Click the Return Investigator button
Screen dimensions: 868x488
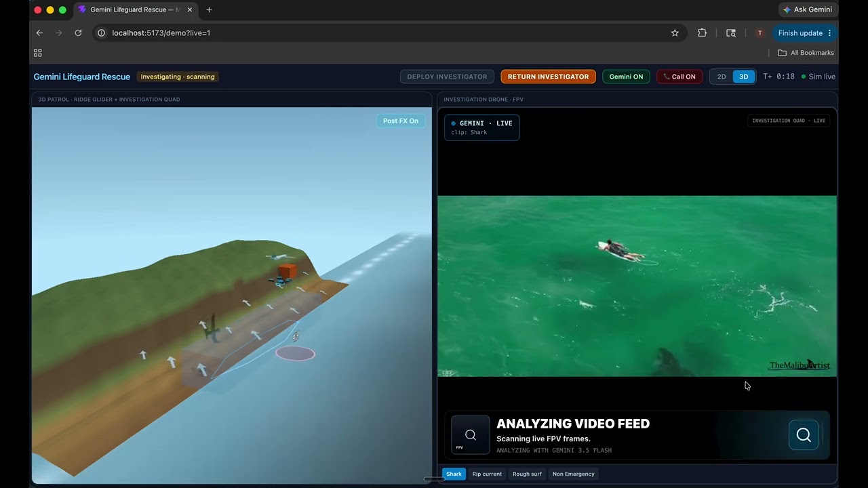[x=548, y=77]
